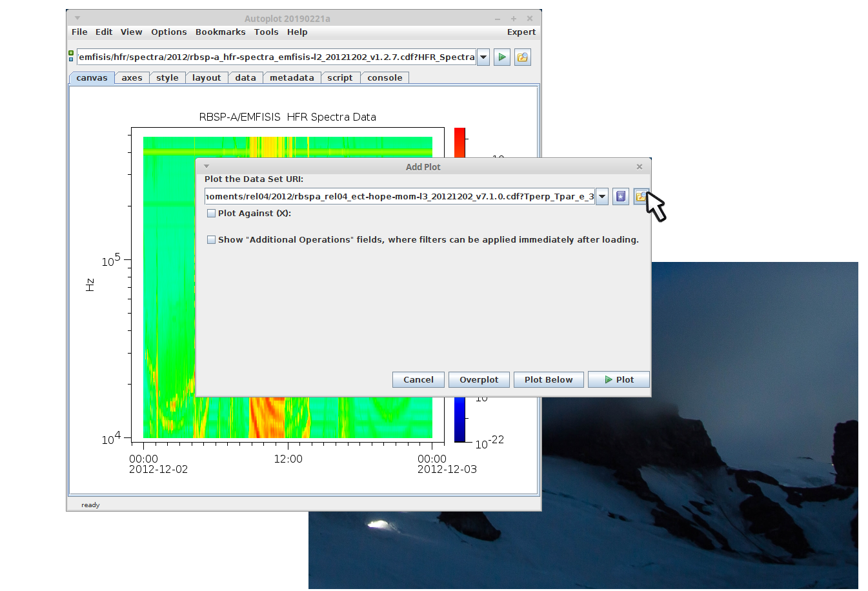Click the folder inspect icon in Add Plot dialog

pyautogui.click(x=641, y=197)
